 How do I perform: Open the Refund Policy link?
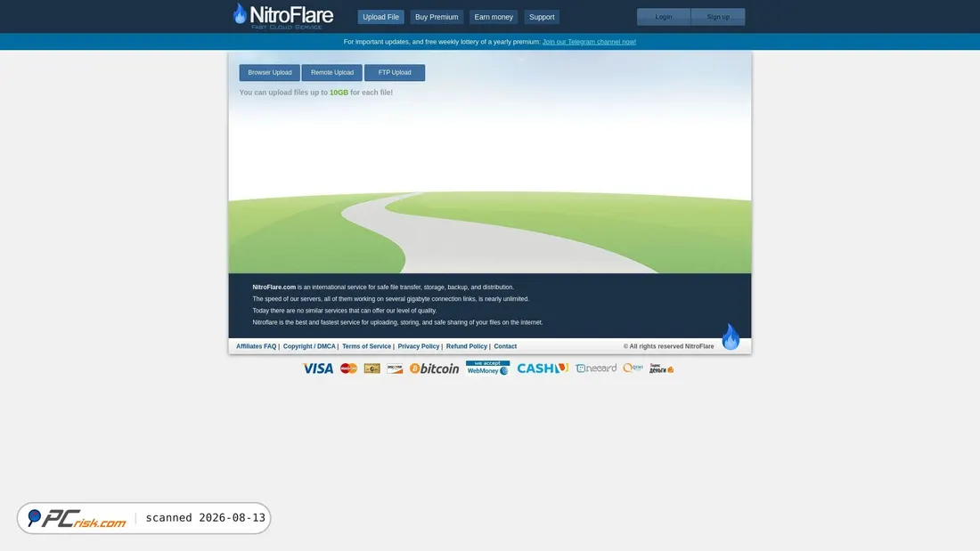pyautogui.click(x=466, y=346)
